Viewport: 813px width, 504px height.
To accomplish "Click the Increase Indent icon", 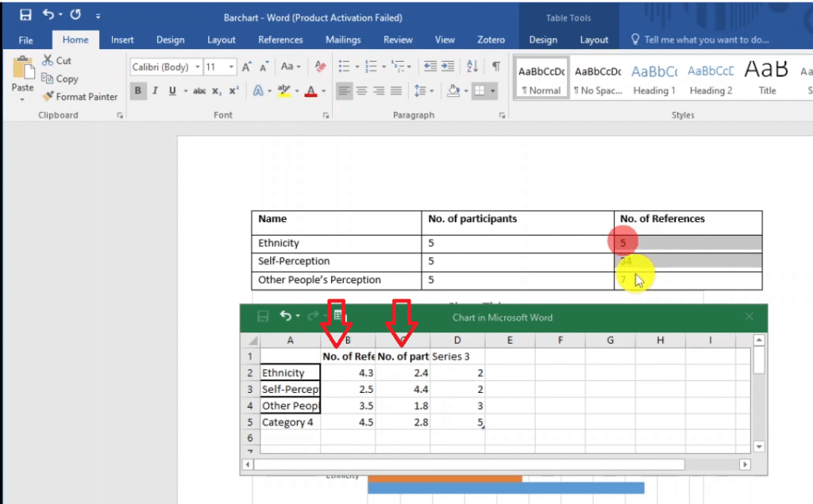I will pos(449,67).
